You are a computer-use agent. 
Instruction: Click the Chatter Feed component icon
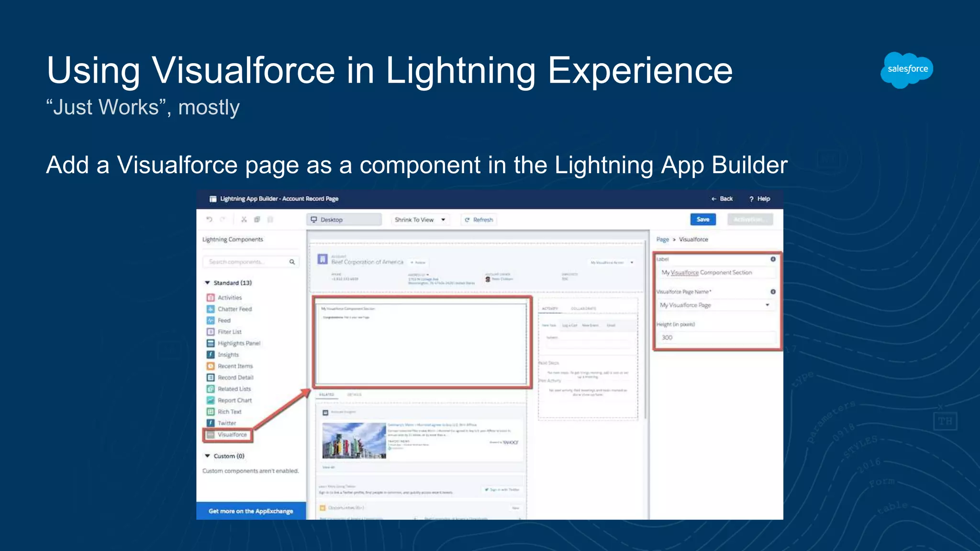click(x=211, y=309)
